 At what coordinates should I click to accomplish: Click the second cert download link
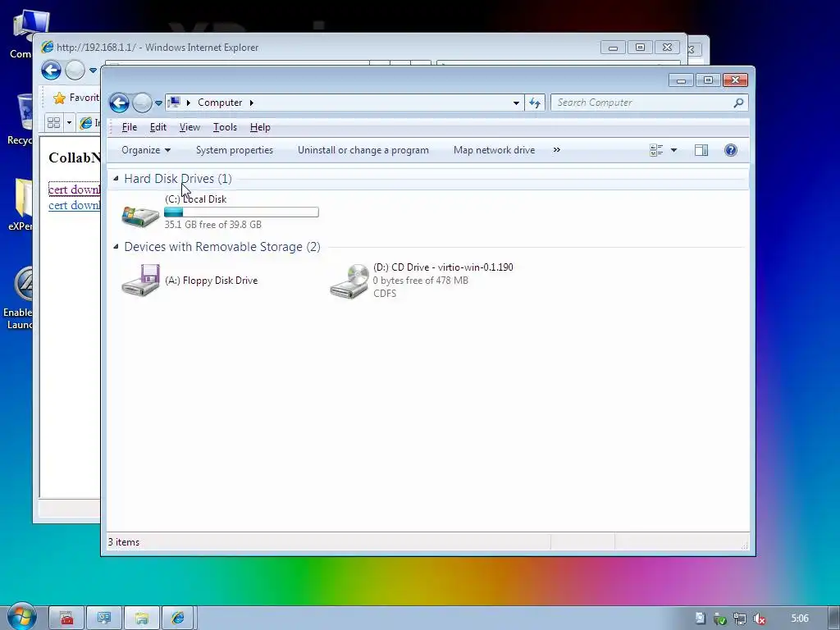pyautogui.click(x=74, y=205)
